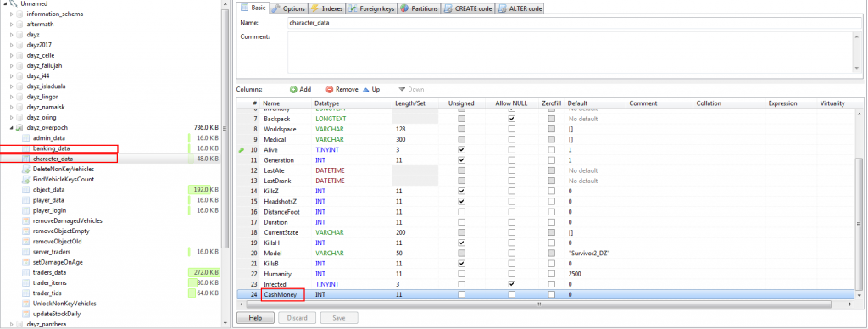The image size is (868, 329).
Task: Click the event icon beside setDamageOnAge
Action: [25, 262]
